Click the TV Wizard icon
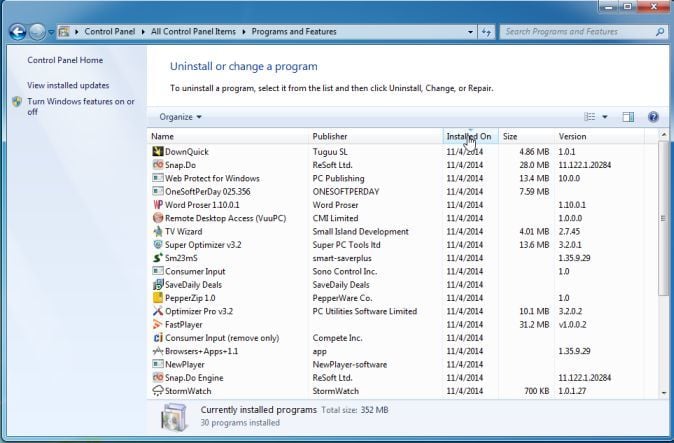674x443 pixels. (x=158, y=231)
